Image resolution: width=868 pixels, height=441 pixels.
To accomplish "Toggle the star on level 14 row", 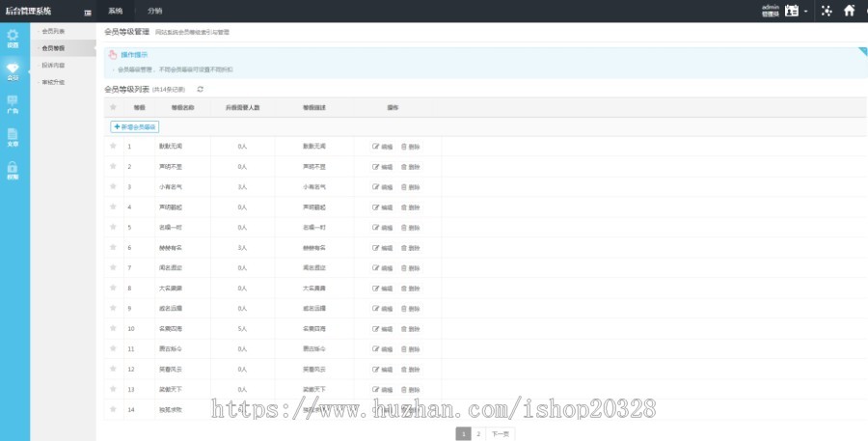I will [113, 409].
